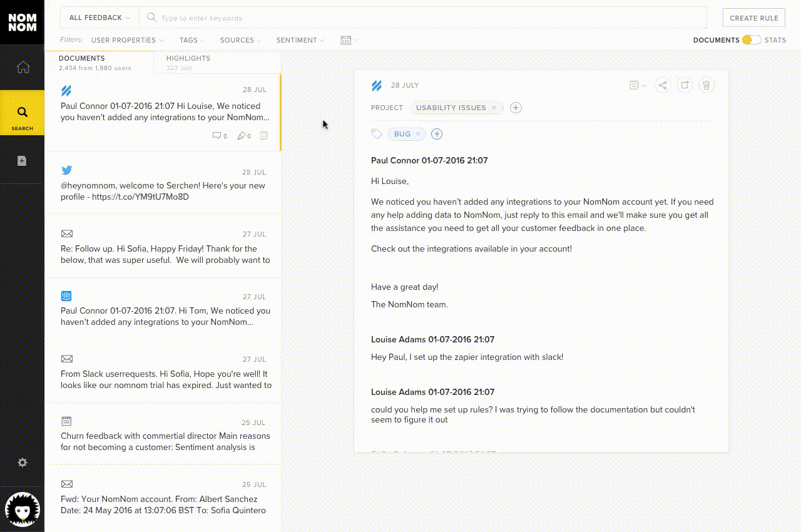
Task: Click the user avatar at bottom left
Action: tap(23, 509)
